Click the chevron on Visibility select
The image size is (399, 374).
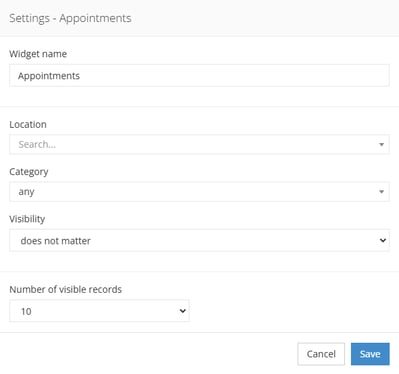tap(383, 240)
